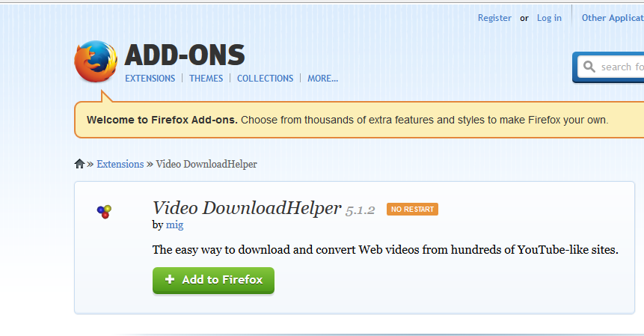Click the home icon in breadcrumb

tap(79, 164)
